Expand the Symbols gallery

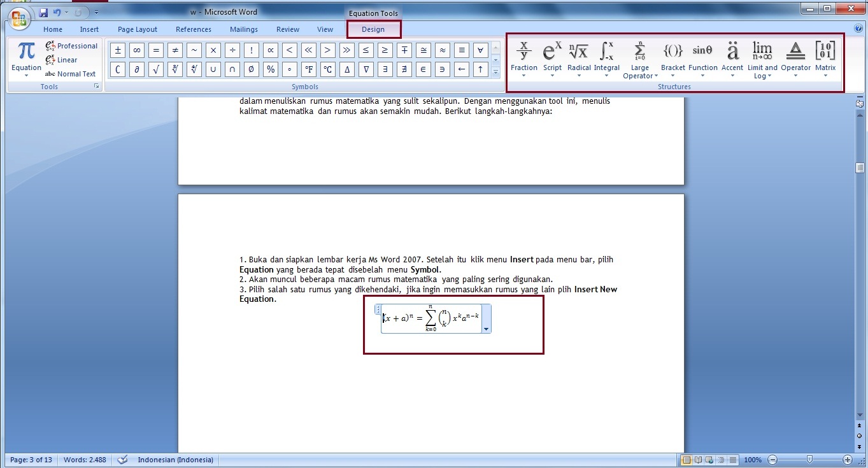pyautogui.click(x=495, y=71)
